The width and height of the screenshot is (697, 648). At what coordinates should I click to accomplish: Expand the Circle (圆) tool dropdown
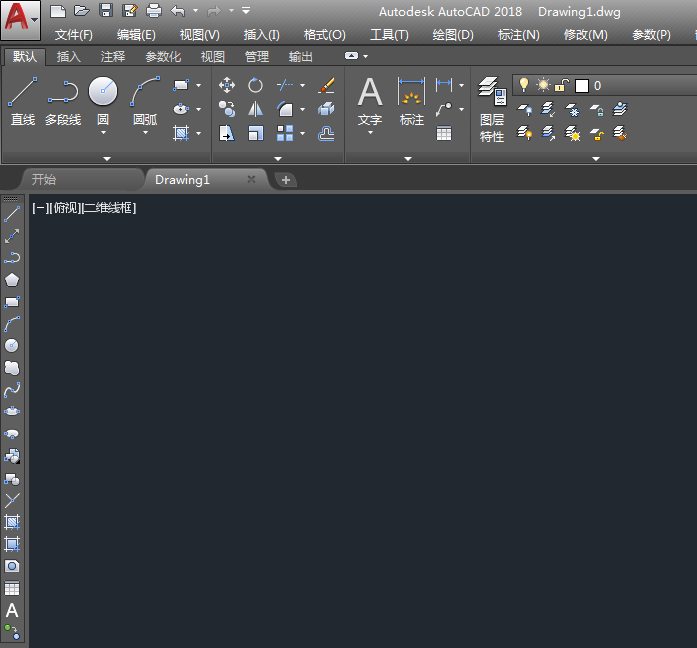[x=103, y=133]
